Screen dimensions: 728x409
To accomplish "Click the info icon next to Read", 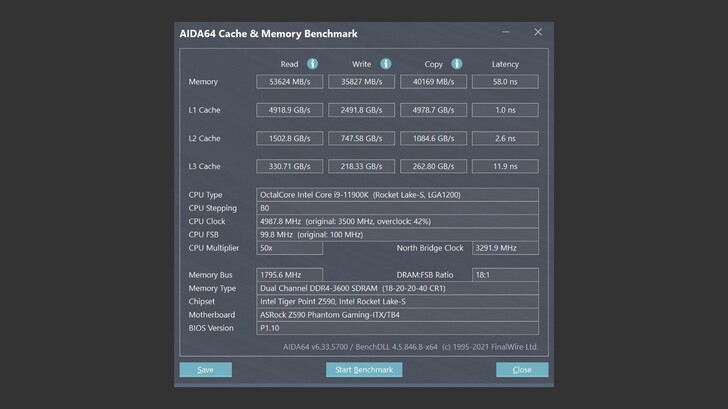I will pos(313,64).
